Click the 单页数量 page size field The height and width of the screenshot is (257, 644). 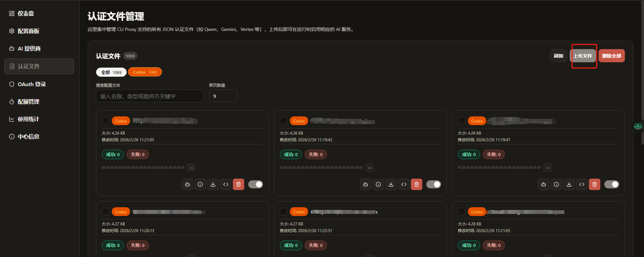(x=223, y=96)
